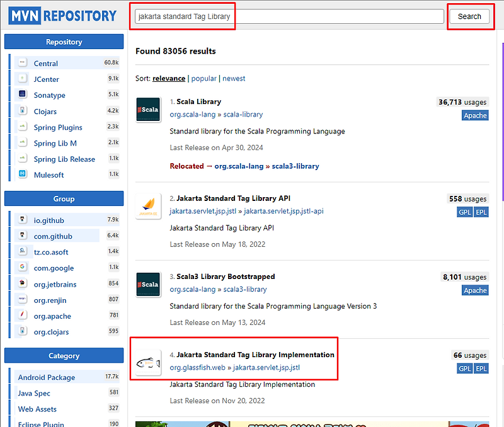Screen dimensions: 504x427
Task: Click the Clojars repository icon
Action: 22,110
